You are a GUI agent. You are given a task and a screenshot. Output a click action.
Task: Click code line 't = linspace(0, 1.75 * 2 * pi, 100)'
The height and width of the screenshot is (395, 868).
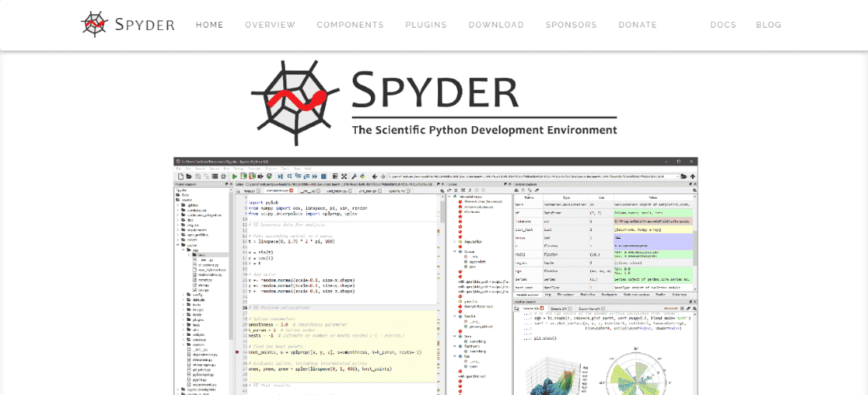[x=292, y=242]
